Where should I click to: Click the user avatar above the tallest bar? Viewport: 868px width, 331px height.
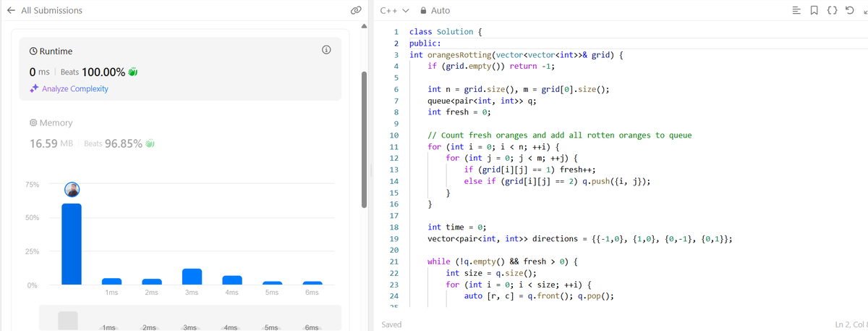tap(72, 190)
